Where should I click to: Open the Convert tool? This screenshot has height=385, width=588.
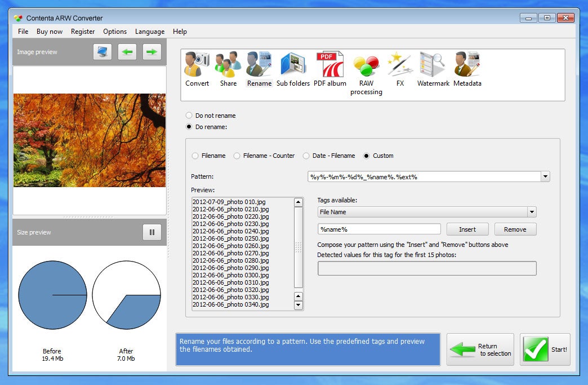click(197, 69)
